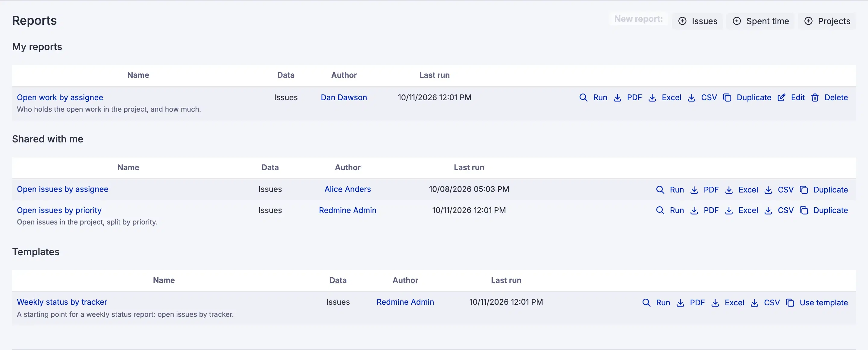Image resolution: width=868 pixels, height=350 pixels.
Task: Click the Use template link for Weekly status
Action: [x=823, y=302]
